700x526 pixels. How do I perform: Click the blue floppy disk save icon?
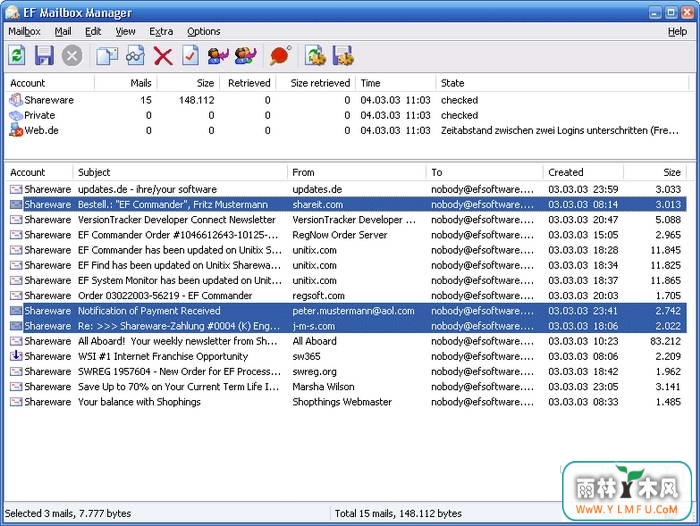click(44, 56)
